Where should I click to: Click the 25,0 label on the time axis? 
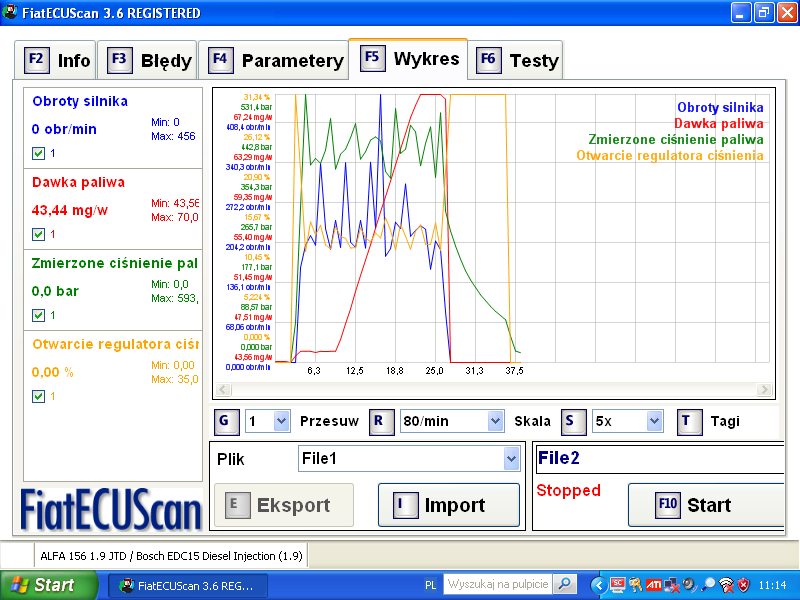coord(434,371)
